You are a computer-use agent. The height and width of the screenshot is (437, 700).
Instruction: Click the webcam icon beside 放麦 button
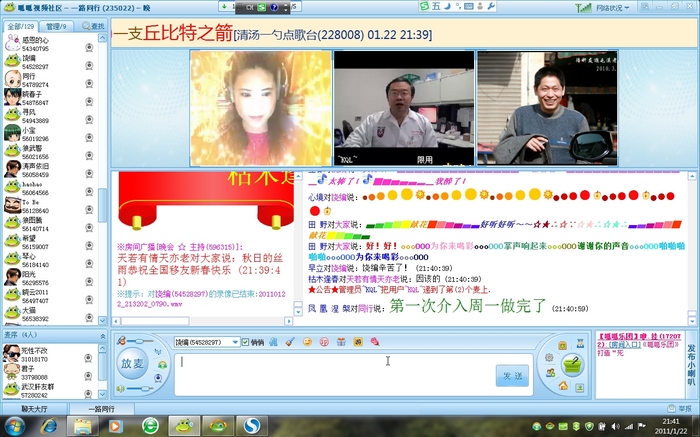point(158,378)
